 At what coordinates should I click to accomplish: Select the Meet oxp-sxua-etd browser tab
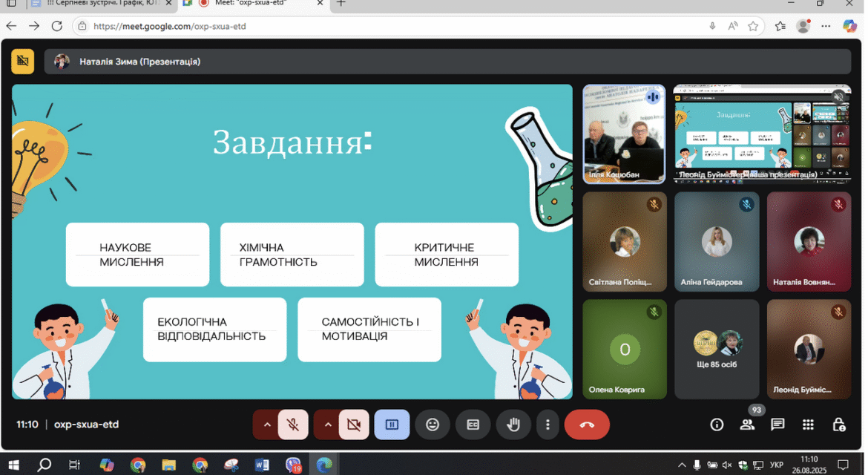point(254,4)
